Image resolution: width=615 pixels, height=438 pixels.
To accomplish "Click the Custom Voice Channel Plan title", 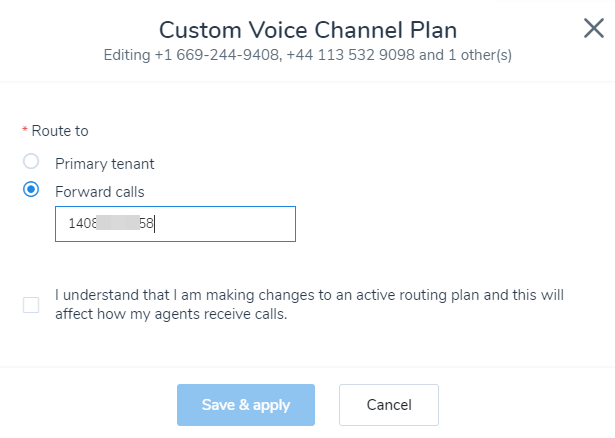I will 308,30.
